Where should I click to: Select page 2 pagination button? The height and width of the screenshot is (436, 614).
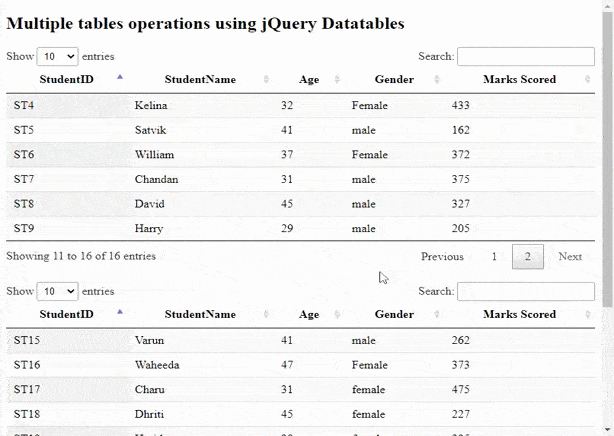528,257
